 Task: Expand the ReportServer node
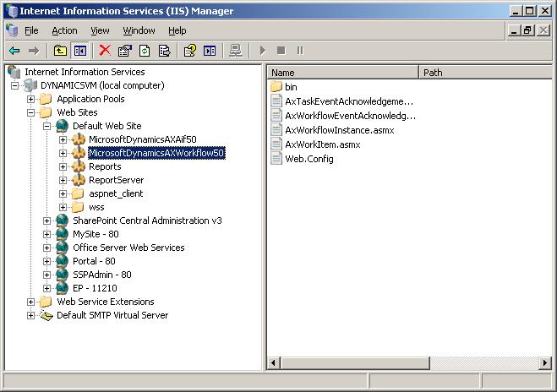(63, 180)
